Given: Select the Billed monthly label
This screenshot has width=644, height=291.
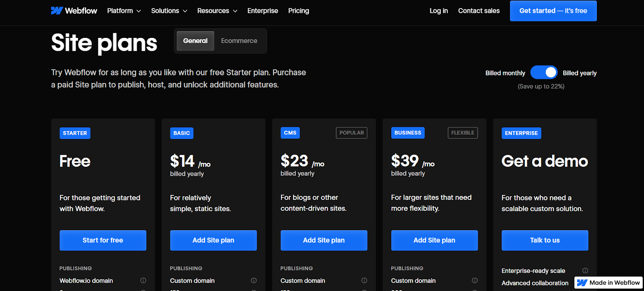Looking at the screenshot, I should point(505,73).
